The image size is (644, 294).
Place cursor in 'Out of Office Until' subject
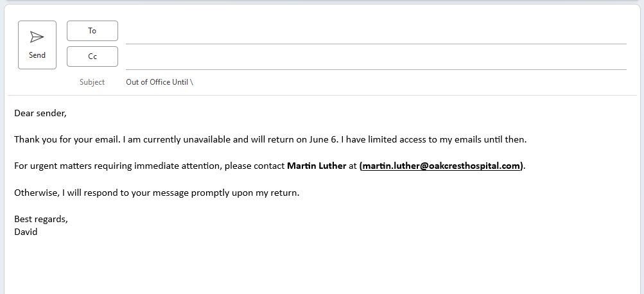157,82
